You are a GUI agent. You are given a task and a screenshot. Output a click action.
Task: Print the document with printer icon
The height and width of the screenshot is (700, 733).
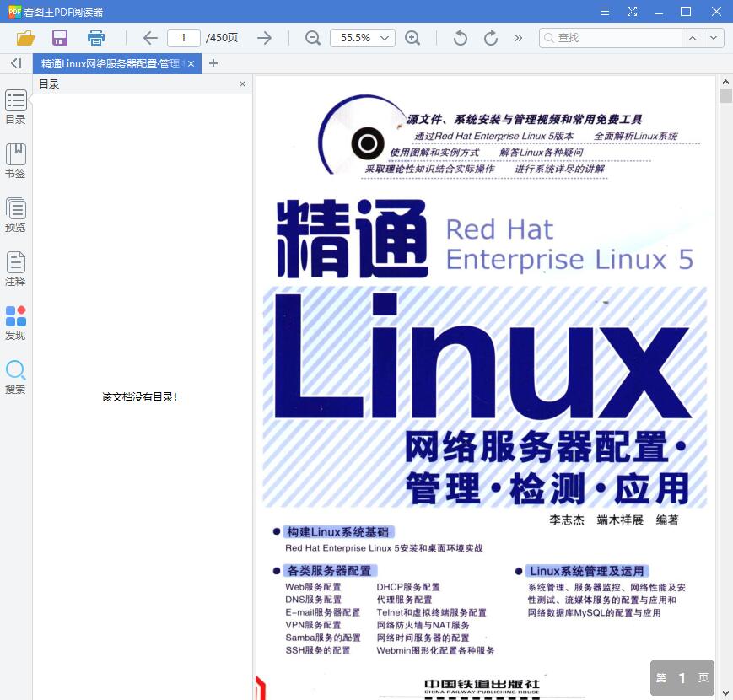pyautogui.click(x=96, y=38)
